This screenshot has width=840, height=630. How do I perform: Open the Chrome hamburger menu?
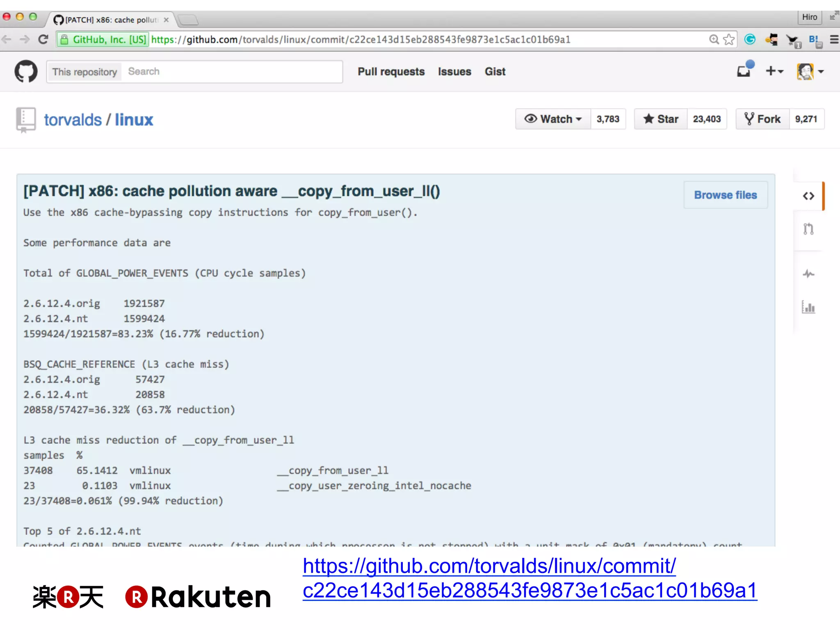coord(834,39)
